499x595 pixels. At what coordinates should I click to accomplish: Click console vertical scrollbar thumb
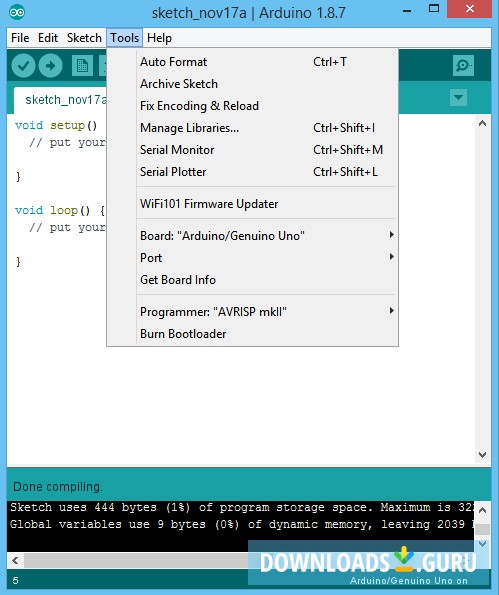[x=482, y=529]
